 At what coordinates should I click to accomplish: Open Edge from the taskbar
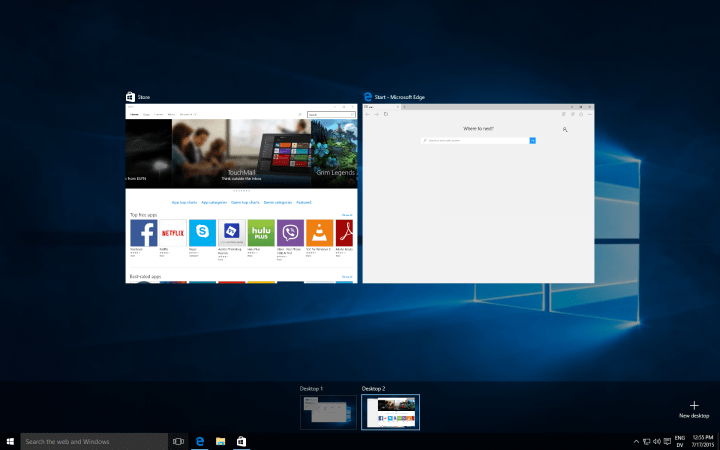click(x=200, y=441)
